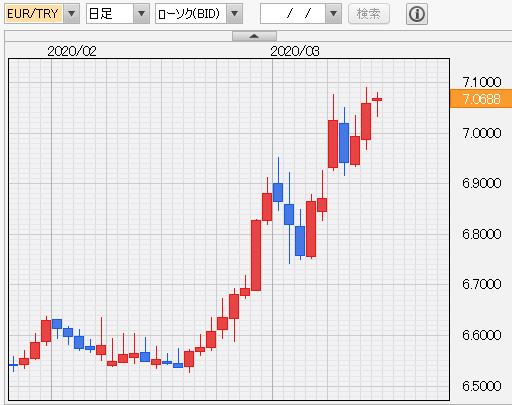Viewport: 512px width, 405px height.
Task: Click the 2020/02 date axis label
Action: click(x=72, y=51)
